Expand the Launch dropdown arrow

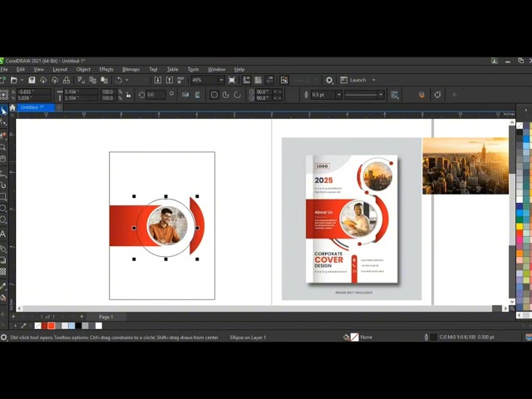click(373, 80)
